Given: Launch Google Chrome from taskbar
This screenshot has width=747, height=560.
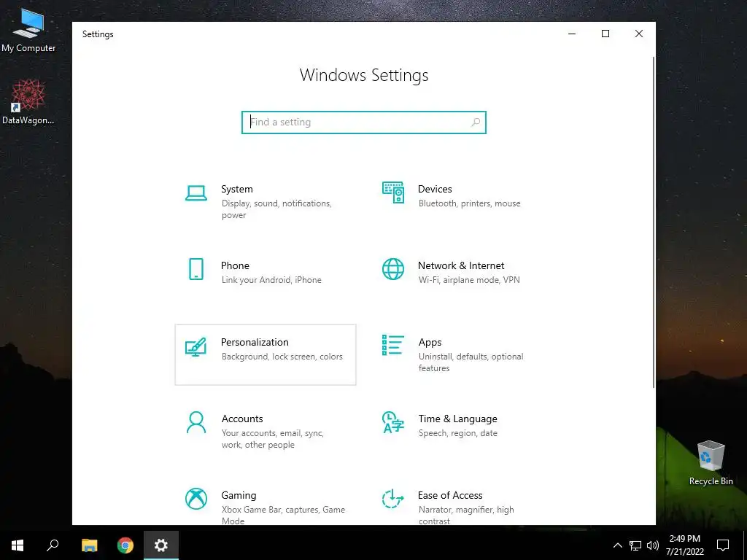Looking at the screenshot, I should [125, 545].
